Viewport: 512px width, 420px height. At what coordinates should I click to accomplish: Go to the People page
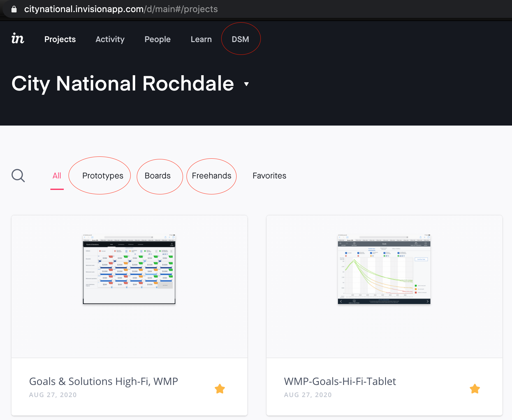pyautogui.click(x=157, y=39)
